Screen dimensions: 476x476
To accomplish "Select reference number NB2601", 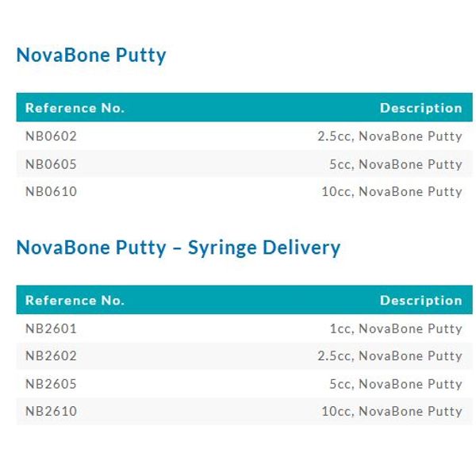I will click(51, 328).
